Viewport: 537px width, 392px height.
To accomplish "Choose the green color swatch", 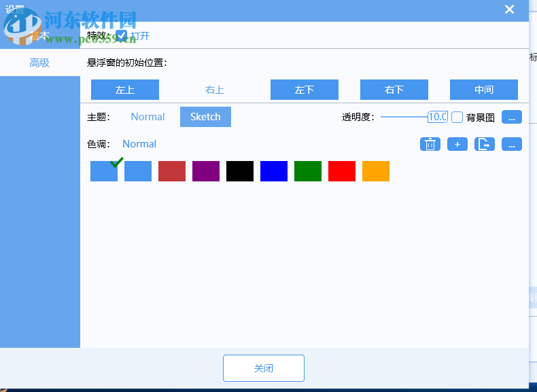I will coord(308,171).
